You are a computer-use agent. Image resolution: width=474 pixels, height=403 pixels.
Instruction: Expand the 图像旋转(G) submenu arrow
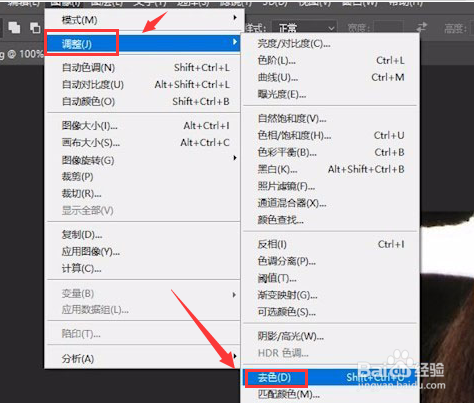pyautogui.click(x=235, y=158)
